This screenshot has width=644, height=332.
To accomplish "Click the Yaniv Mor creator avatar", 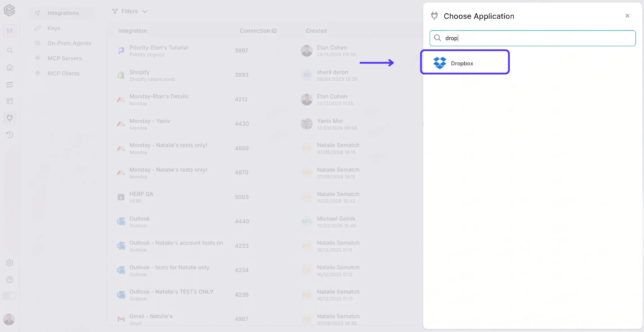I will [x=306, y=124].
